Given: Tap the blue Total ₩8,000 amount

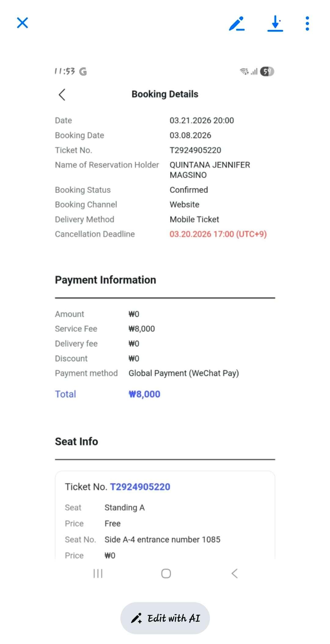Looking at the screenshot, I should coord(144,394).
